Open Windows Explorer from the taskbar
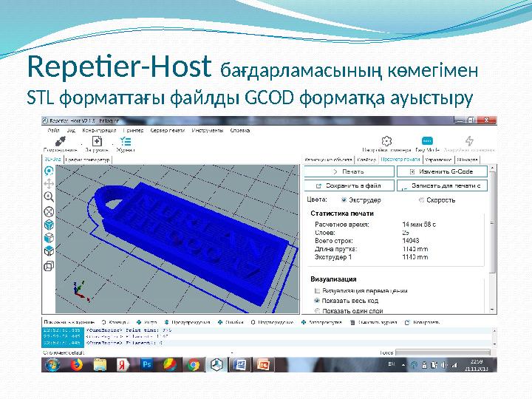The height and width of the screenshot is (399, 532). click(100, 365)
